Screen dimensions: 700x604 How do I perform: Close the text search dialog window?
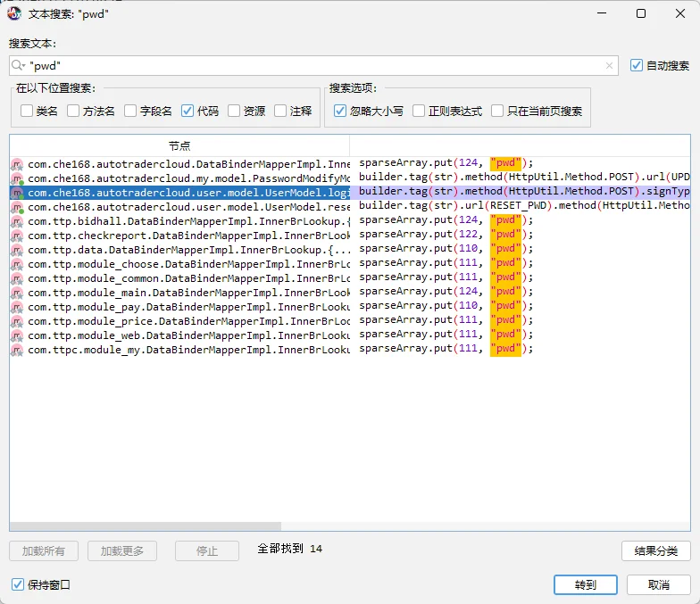pos(680,13)
